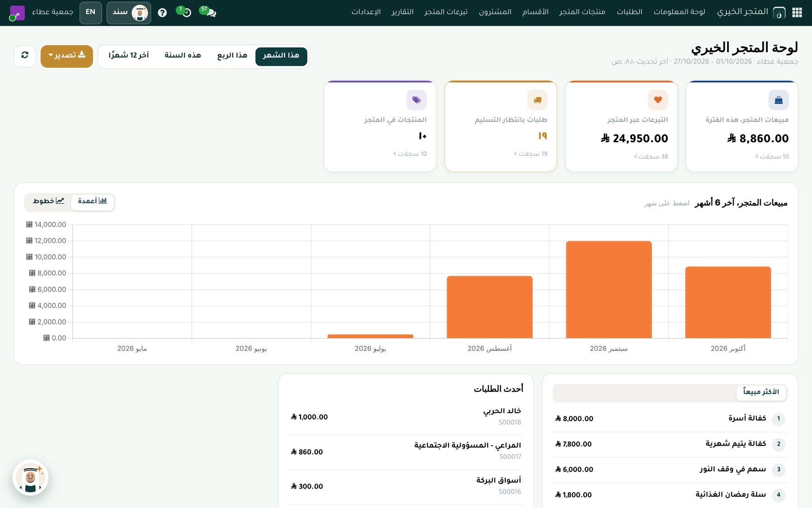Open the خالد الحربي order S00018
The height and width of the screenshot is (508, 812).
(406, 417)
